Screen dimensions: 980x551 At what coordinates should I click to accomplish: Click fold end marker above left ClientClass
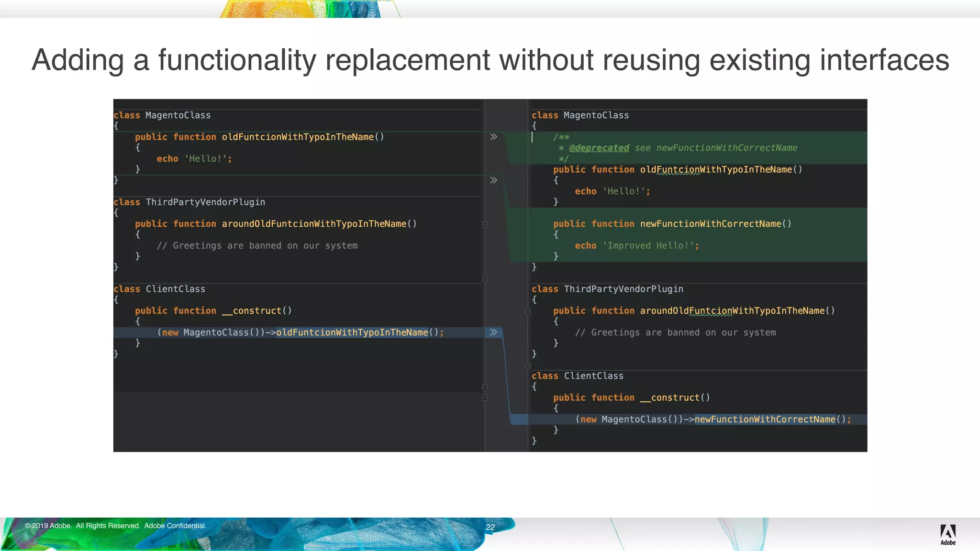coord(485,278)
